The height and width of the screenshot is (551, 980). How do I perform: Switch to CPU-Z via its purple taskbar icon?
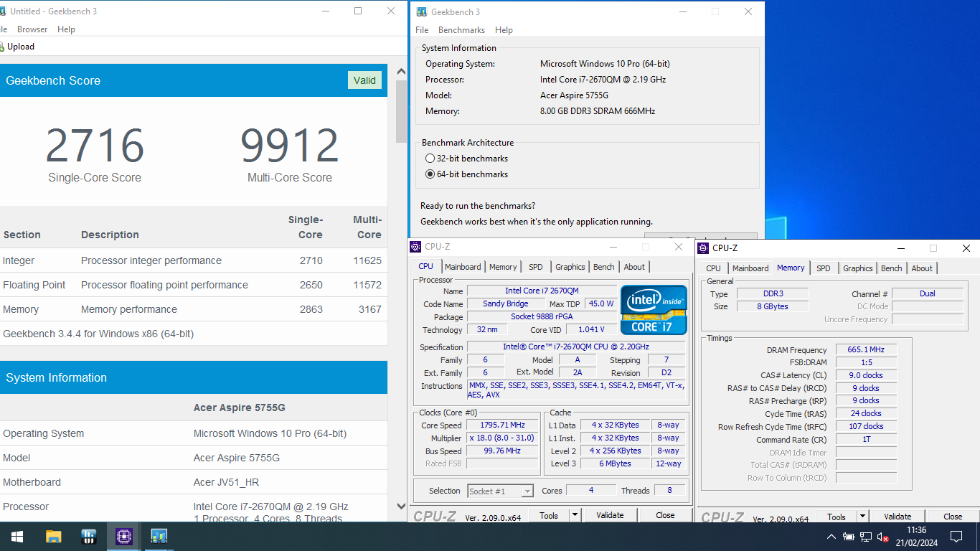pyautogui.click(x=123, y=536)
